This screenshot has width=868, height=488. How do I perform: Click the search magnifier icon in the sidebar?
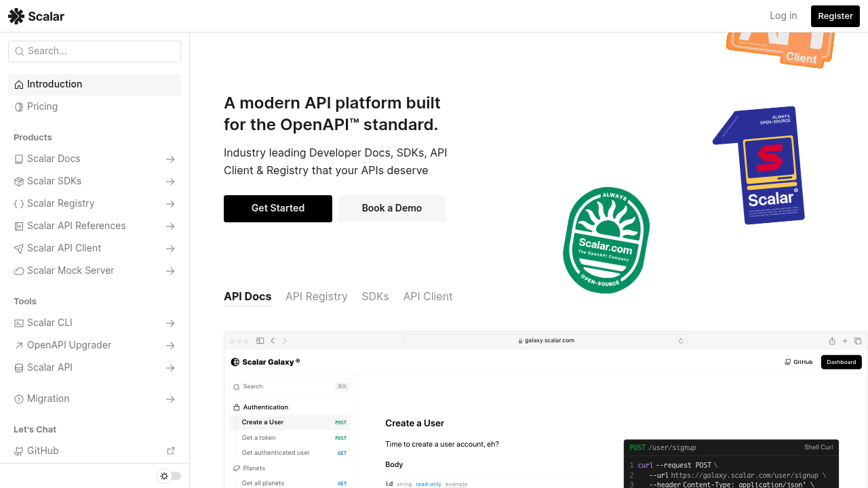tap(20, 52)
